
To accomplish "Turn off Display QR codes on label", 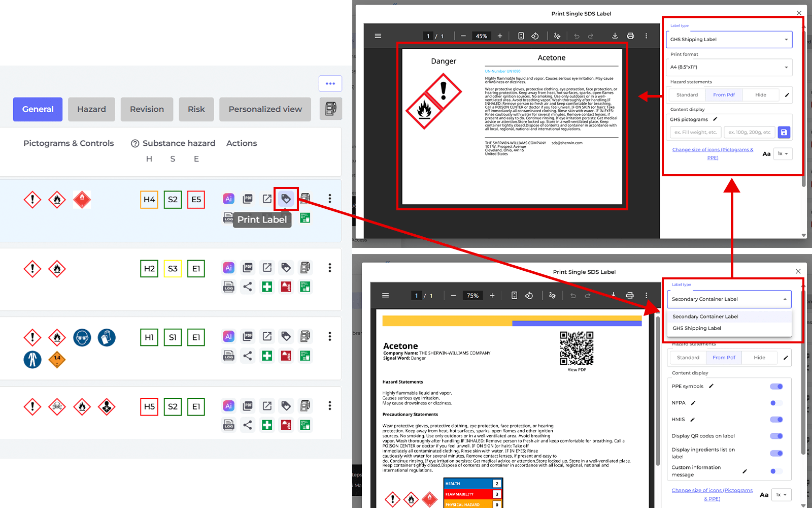I will click(x=776, y=436).
